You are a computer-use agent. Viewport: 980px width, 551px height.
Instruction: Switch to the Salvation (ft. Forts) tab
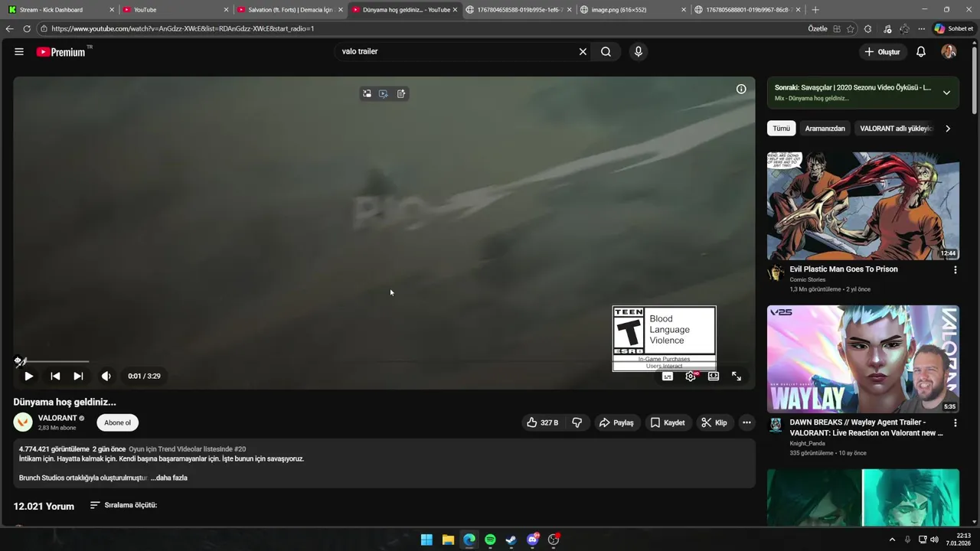[x=289, y=10]
